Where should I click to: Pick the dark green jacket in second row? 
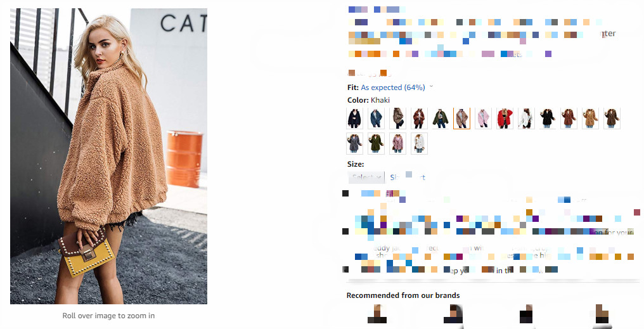(x=377, y=143)
